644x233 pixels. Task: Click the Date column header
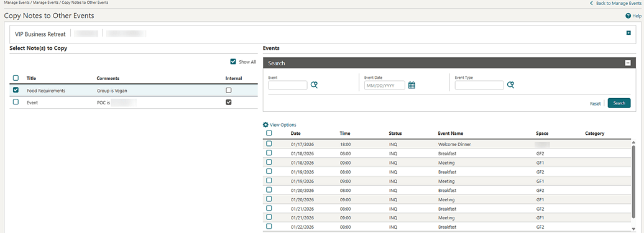[x=296, y=134]
